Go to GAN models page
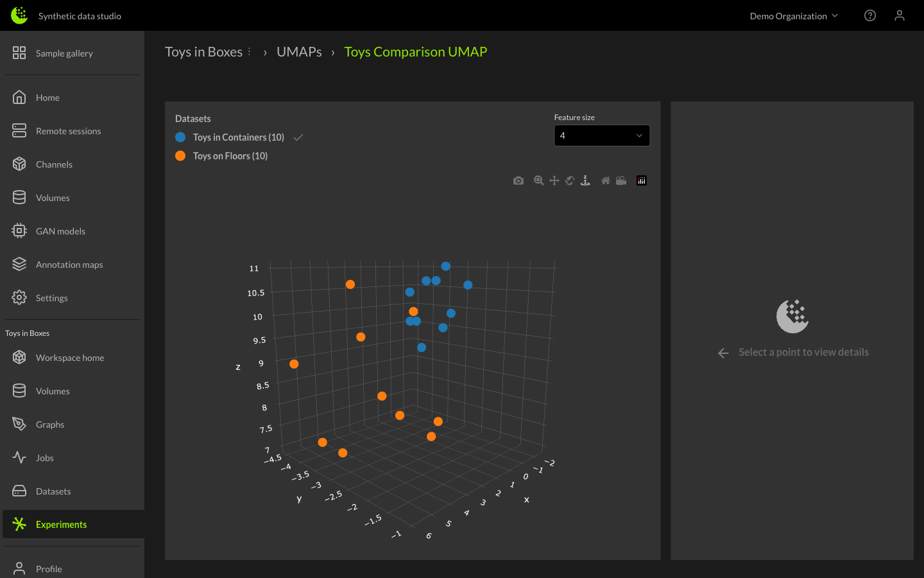This screenshot has width=924, height=578. click(x=60, y=231)
